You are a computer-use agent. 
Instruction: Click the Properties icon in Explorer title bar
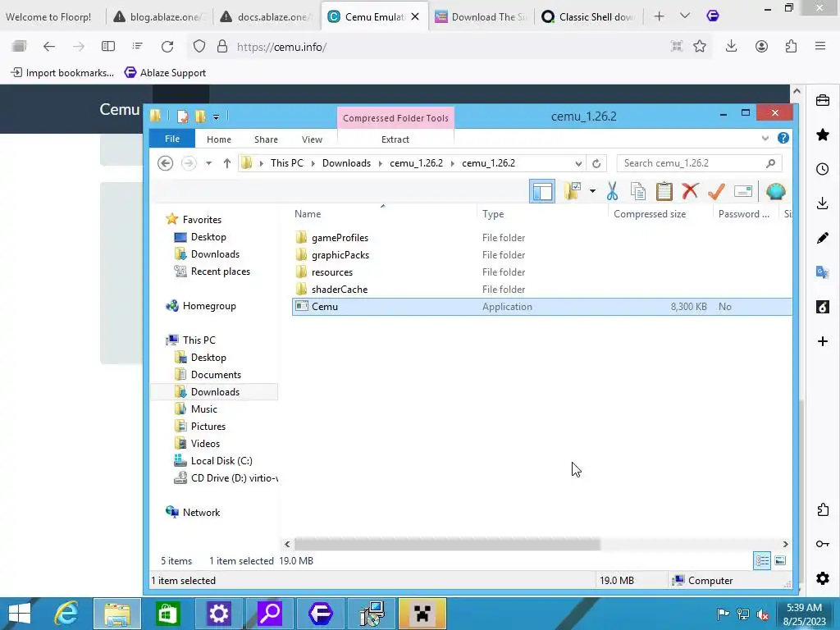[x=182, y=116]
